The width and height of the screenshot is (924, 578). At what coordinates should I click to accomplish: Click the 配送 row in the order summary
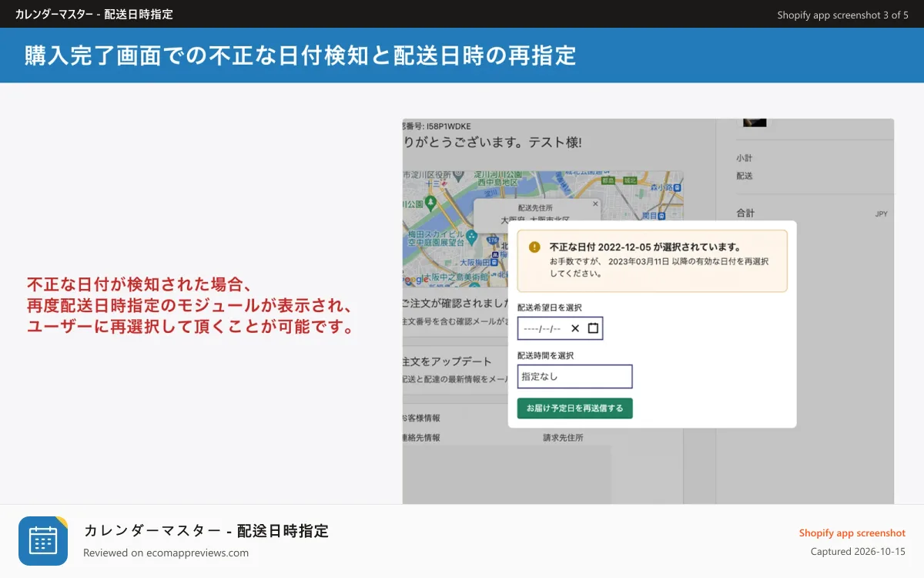(744, 176)
